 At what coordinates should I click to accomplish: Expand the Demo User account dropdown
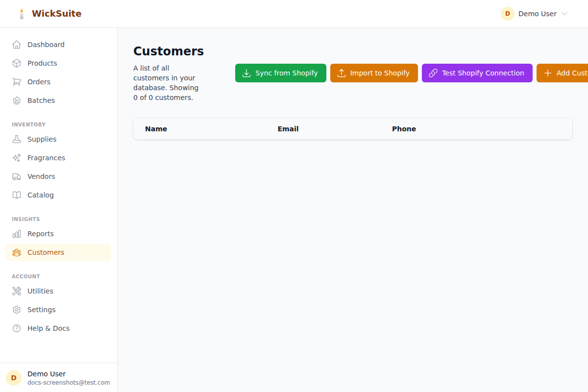[x=534, y=14]
